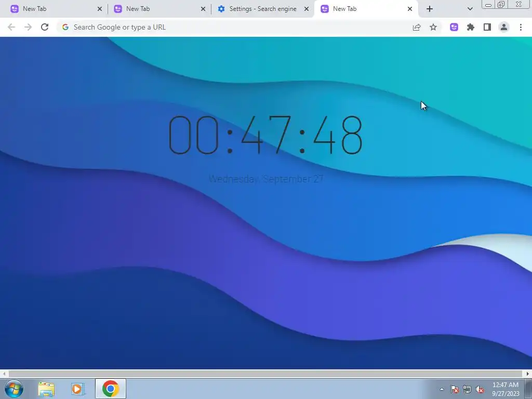Open Chrome three-dot menu

click(x=521, y=27)
